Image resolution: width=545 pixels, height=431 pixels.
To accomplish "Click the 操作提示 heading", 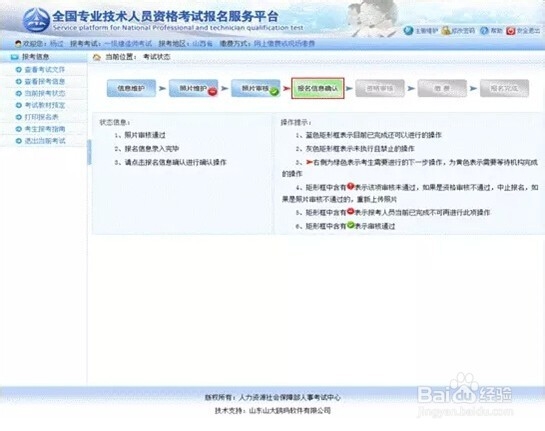I will pyautogui.click(x=296, y=122).
